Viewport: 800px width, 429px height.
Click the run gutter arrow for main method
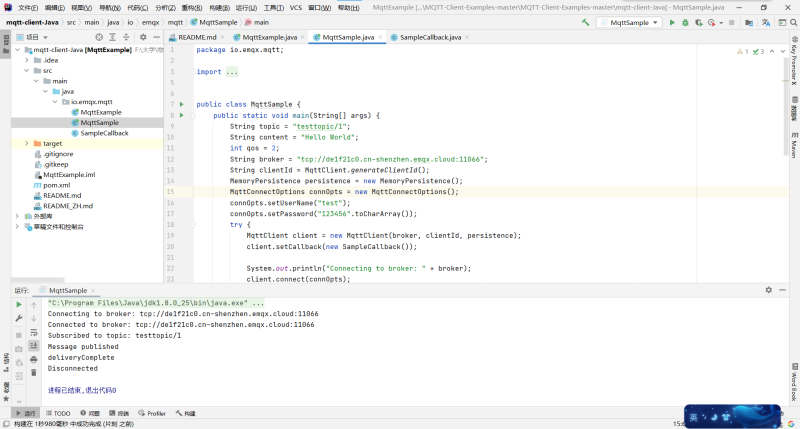point(182,115)
